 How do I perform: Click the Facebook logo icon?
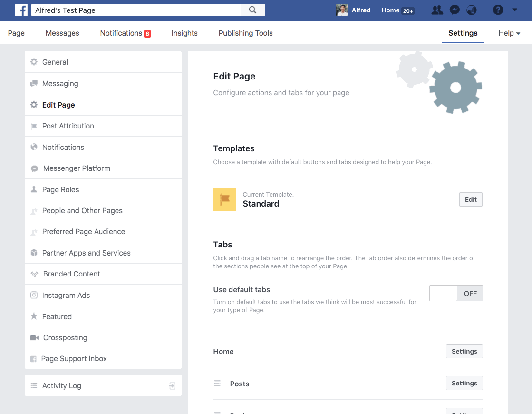coord(21,10)
